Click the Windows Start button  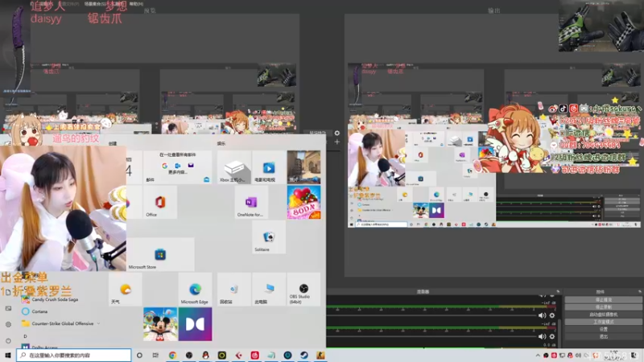[8, 356]
